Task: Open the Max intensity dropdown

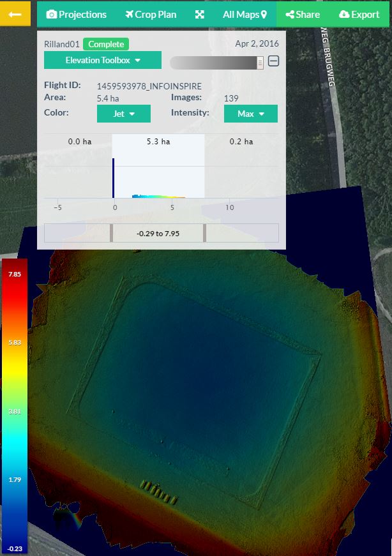Action: (250, 114)
